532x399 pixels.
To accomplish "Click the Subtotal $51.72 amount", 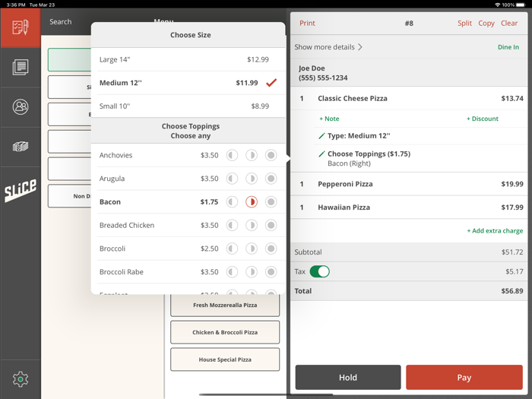I will coord(512,252).
